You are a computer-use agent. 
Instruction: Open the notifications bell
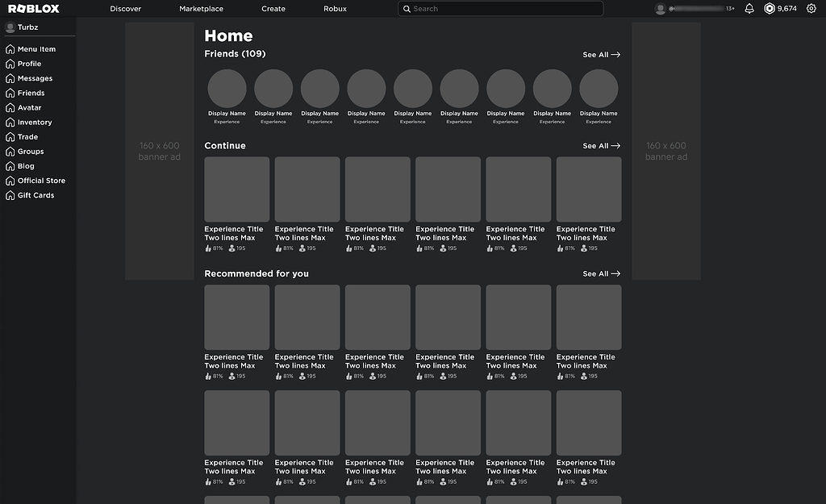(749, 8)
